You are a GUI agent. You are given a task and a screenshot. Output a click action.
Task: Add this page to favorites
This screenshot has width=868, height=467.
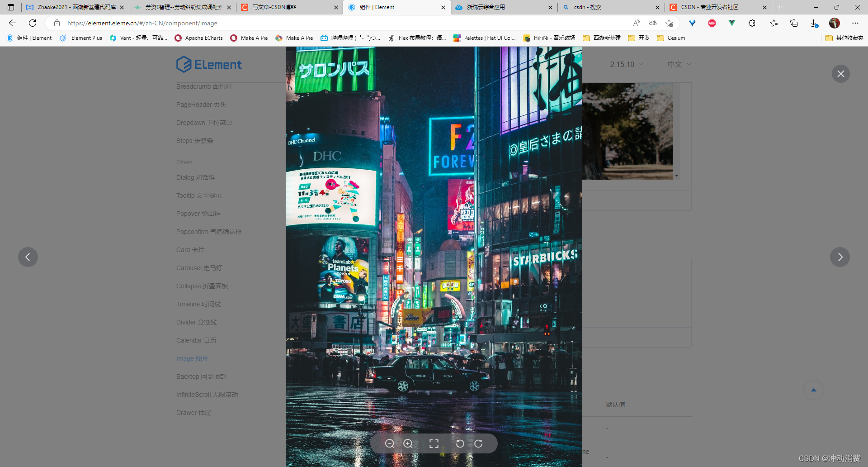coord(670,23)
